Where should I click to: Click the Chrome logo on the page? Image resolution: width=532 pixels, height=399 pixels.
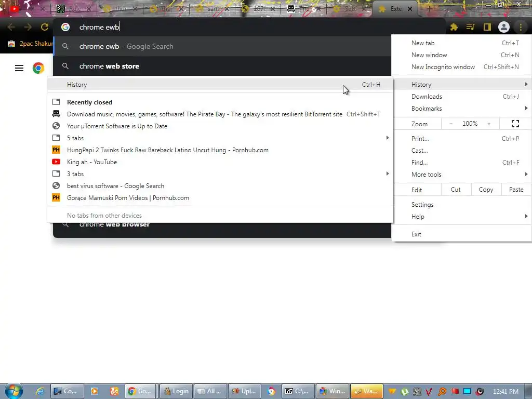tap(38, 68)
